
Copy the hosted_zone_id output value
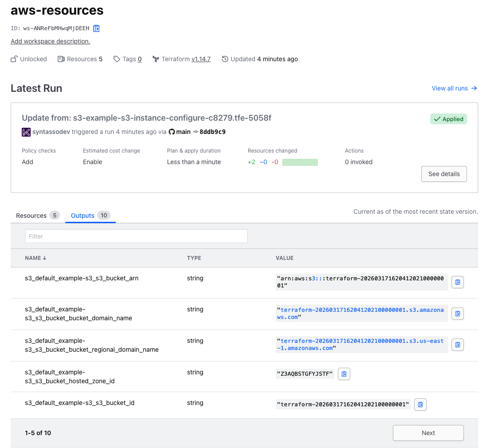pyautogui.click(x=344, y=373)
